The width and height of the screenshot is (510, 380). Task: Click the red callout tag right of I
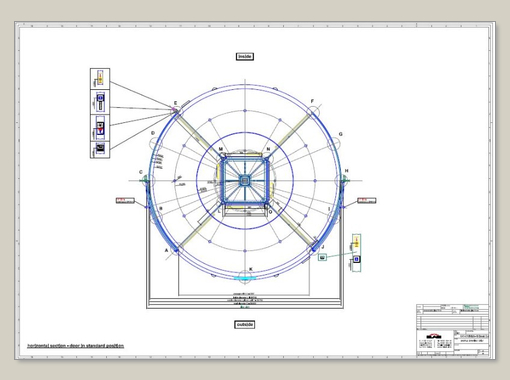367,200
